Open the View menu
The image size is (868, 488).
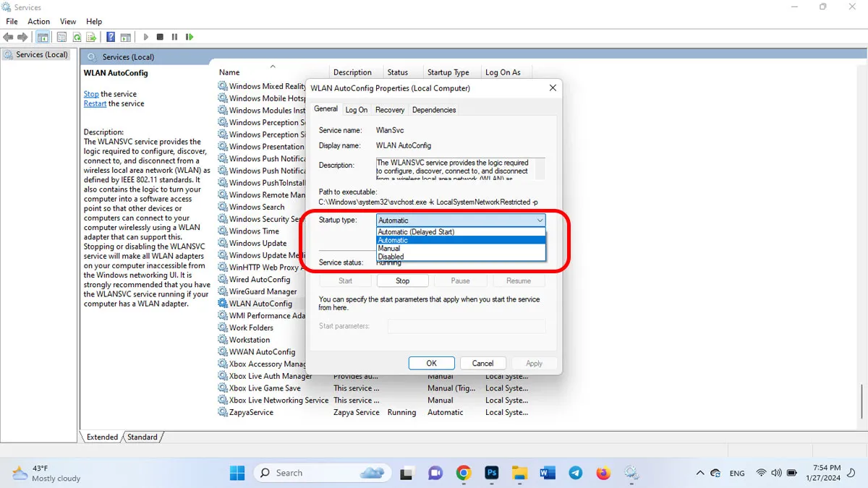(68, 22)
